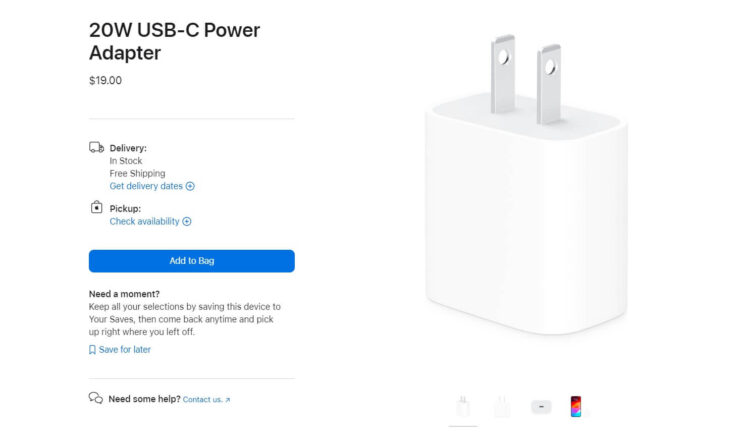Select the first adapter thumbnail
The height and width of the screenshot is (441, 740).
(462, 407)
